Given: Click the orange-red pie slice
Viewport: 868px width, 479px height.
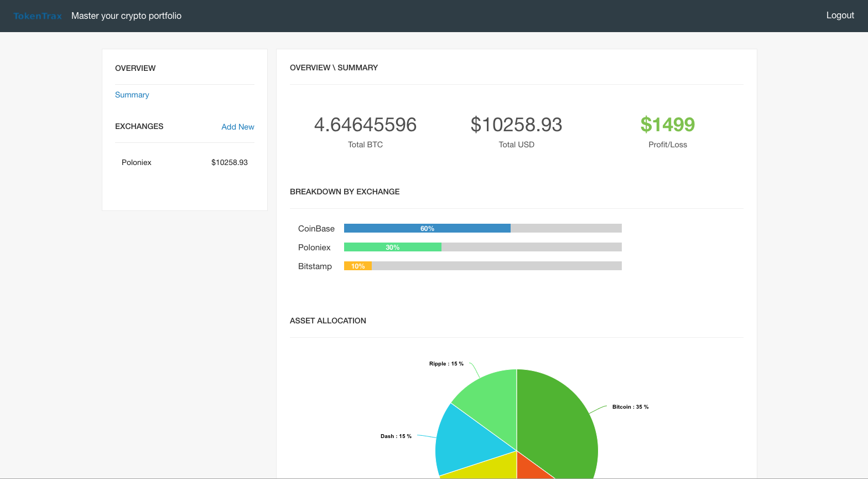Looking at the screenshot, I should [x=528, y=468].
